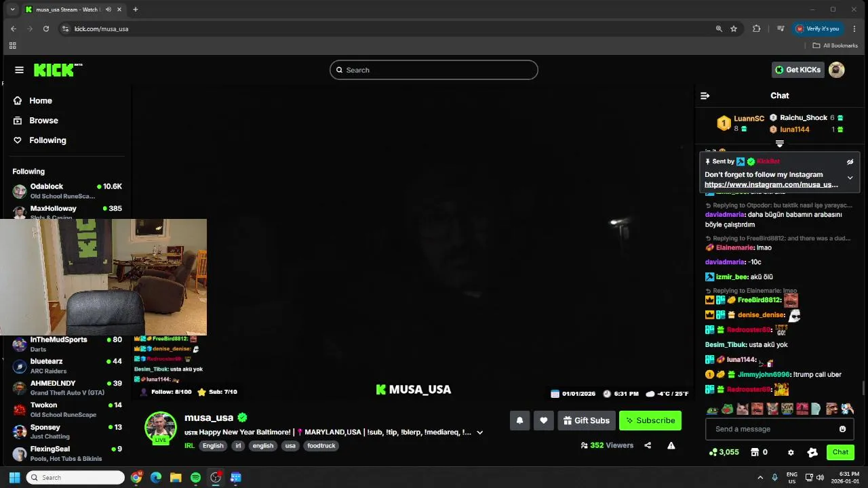The height and width of the screenshot is (488, 868).
Task: Report the stream via warning icon
Action: (x=671, y=445)
